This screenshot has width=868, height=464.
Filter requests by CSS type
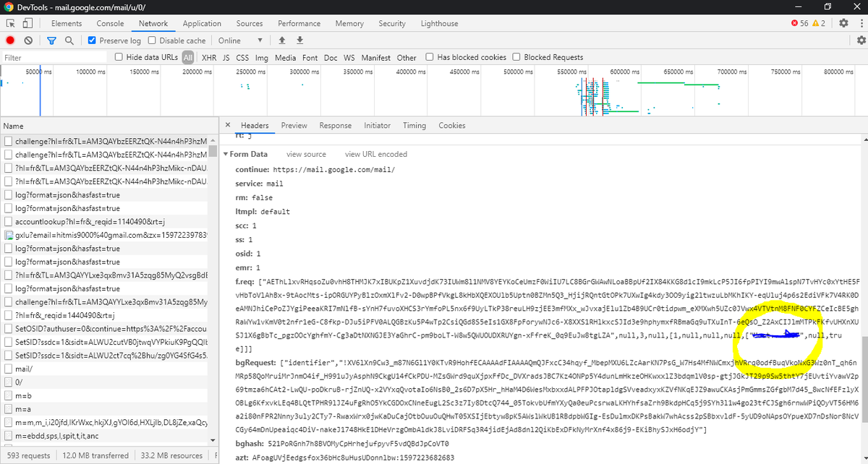(242, 57)
